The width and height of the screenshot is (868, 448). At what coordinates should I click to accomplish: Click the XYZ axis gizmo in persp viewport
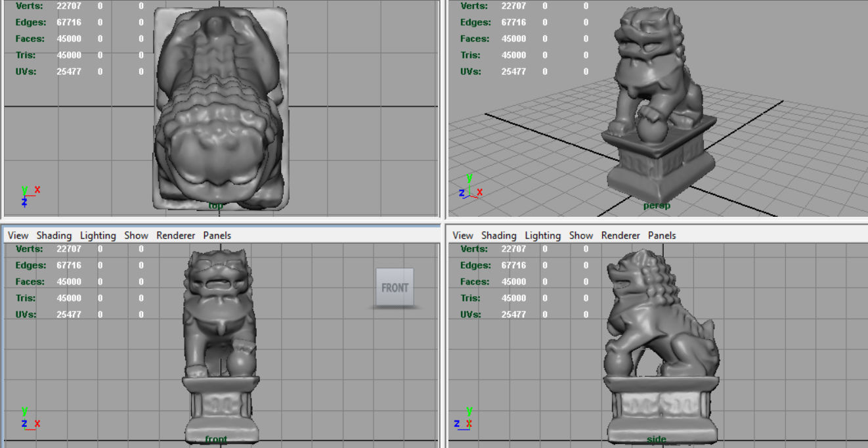471,187
